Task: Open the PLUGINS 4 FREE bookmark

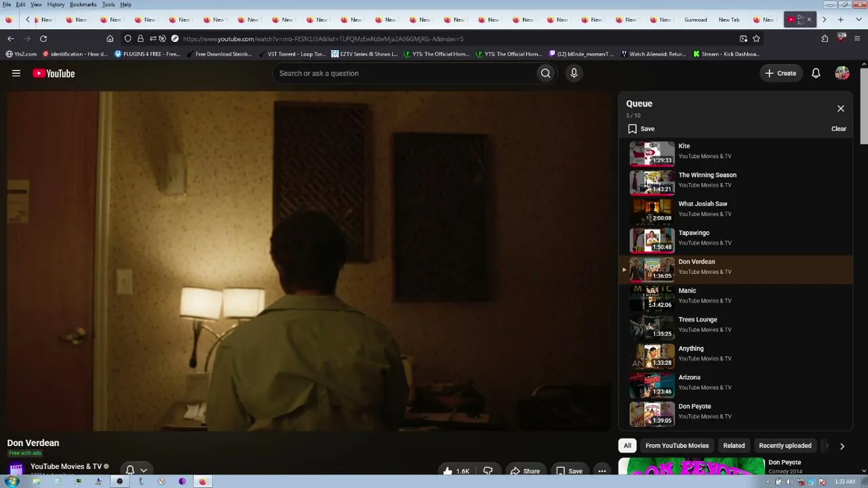Action: point(147,54)
